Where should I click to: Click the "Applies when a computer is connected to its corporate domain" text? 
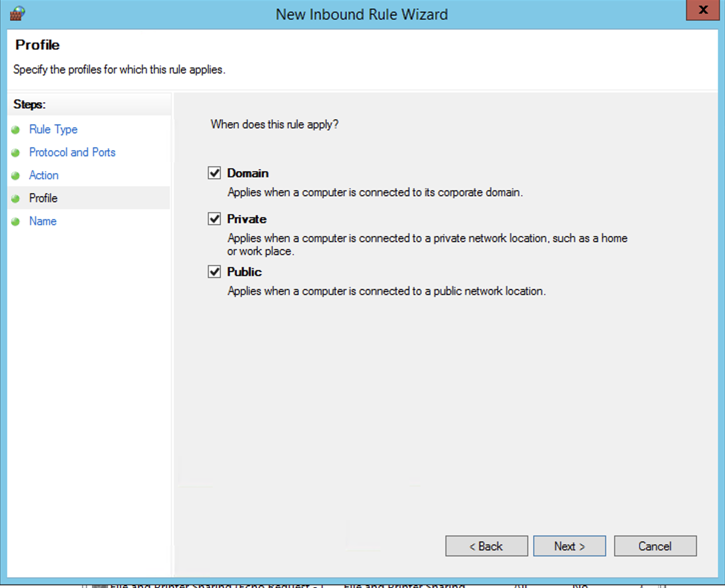coord(375,192)
